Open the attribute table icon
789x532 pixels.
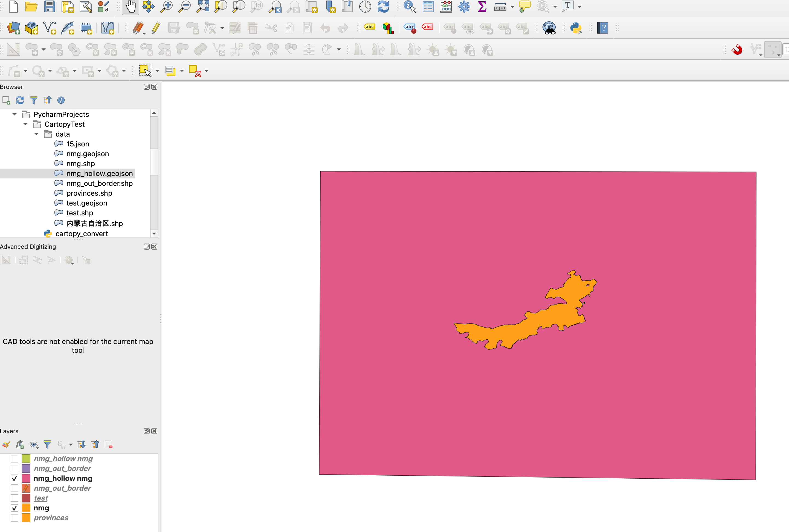[428, 7]
